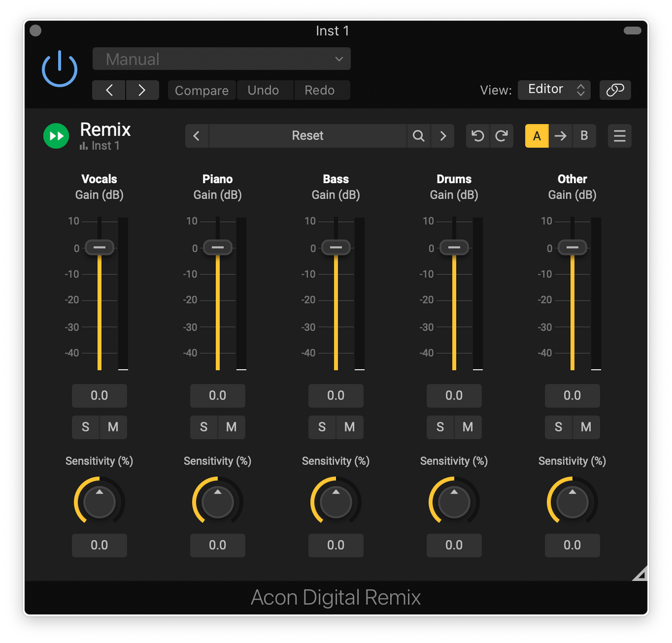Viewport: 672px width, 643px height.
Task: Click the Piano gain fader handle
Action: click(x=218, y=247)
